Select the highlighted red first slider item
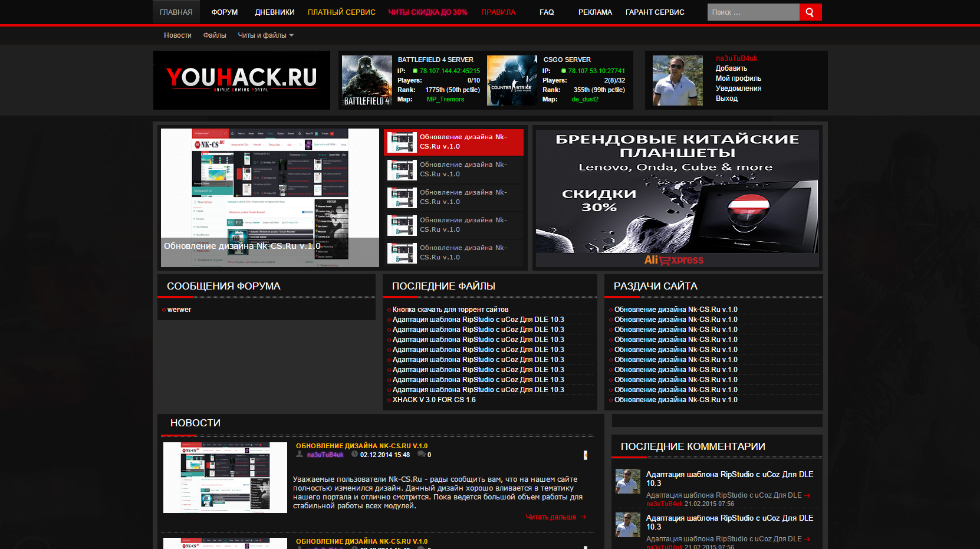The width and height of the screenshot is (980, 549). (453, 142)
